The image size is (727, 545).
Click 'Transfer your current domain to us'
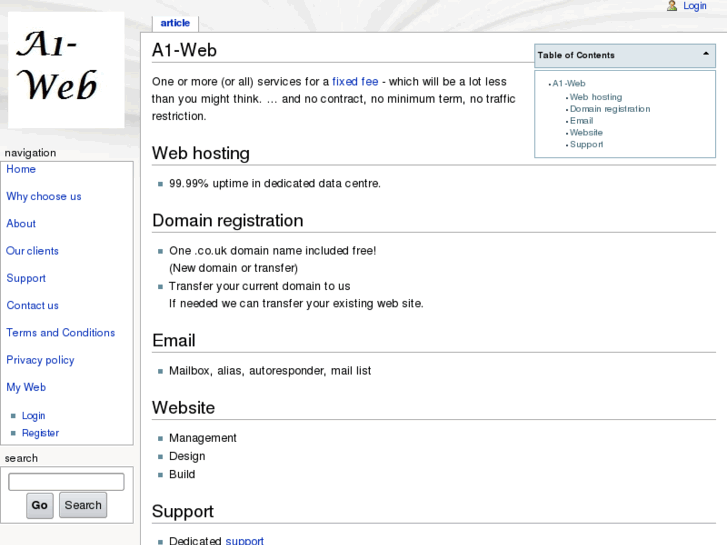click(x=260, y=286)
